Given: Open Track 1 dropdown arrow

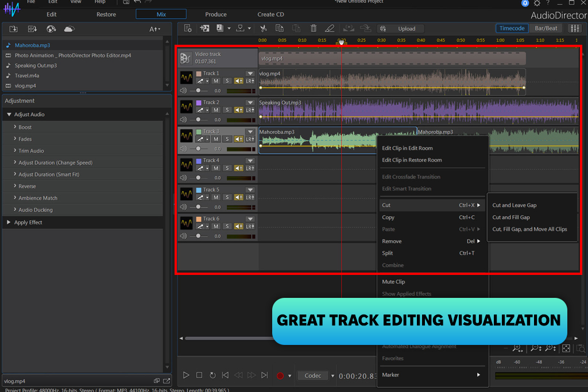Looking at the screenshot, I should pyautogui.click(x=250, y=73).
